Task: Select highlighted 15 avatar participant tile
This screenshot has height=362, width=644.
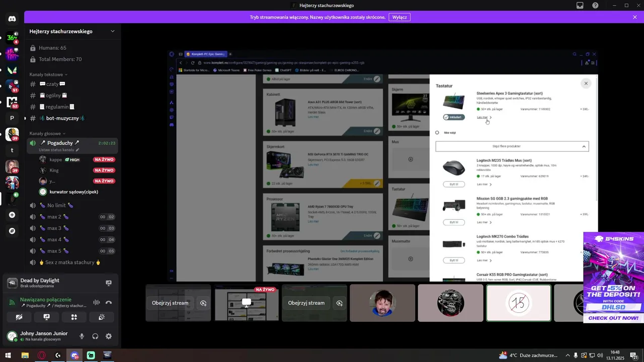Action: point(519,303)
